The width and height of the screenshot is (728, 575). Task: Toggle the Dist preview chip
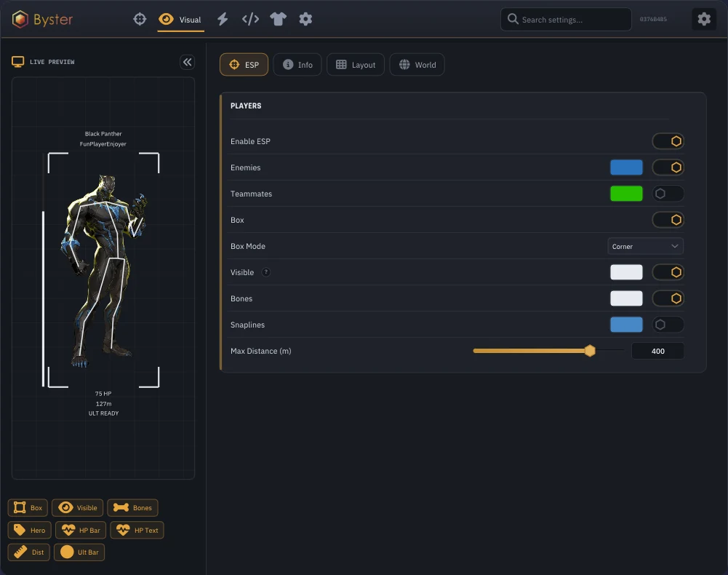[29, 552]
